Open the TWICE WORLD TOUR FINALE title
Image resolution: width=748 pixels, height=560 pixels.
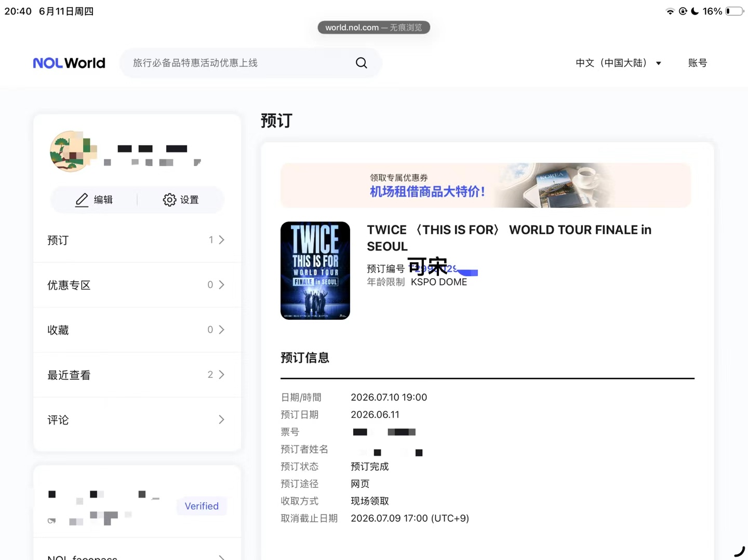click(509, 238)
